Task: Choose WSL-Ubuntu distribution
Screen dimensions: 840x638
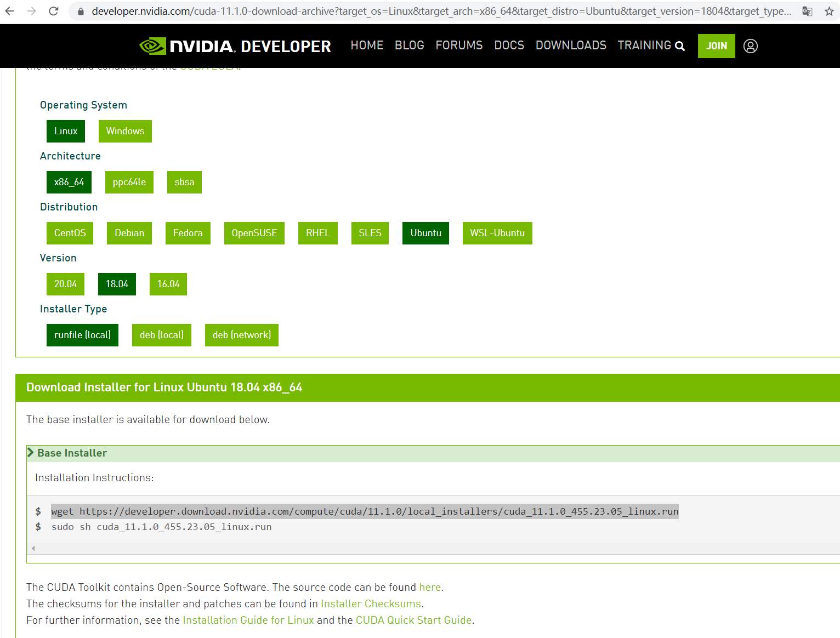Action: pos(497,233)
